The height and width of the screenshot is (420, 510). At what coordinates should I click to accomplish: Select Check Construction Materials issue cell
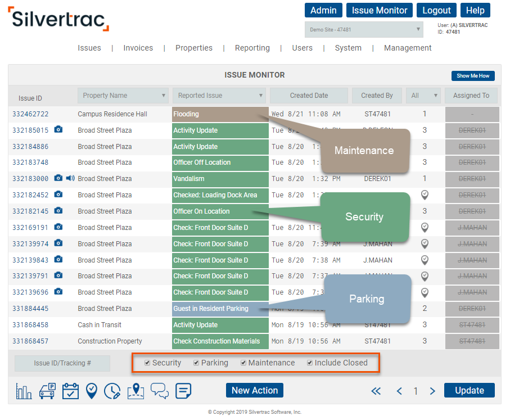tap(220, 341)
